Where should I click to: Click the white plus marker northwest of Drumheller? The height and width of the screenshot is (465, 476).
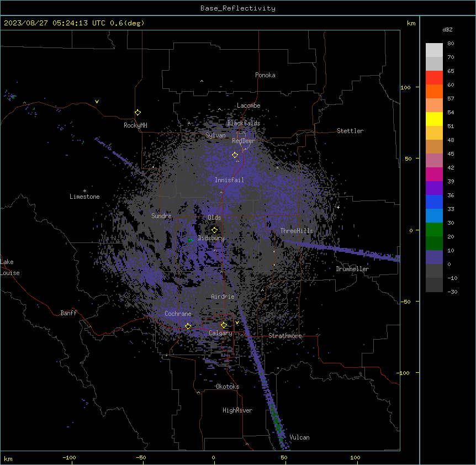[338, 207]
